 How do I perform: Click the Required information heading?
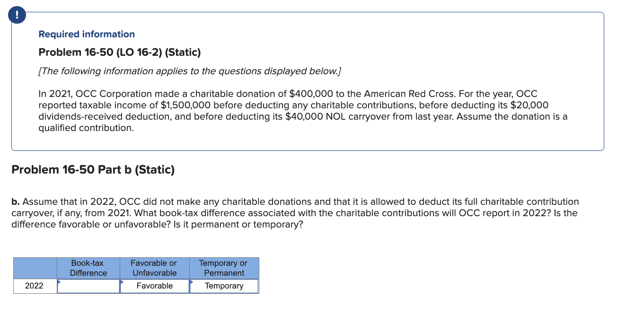click(x=87, y=34)
